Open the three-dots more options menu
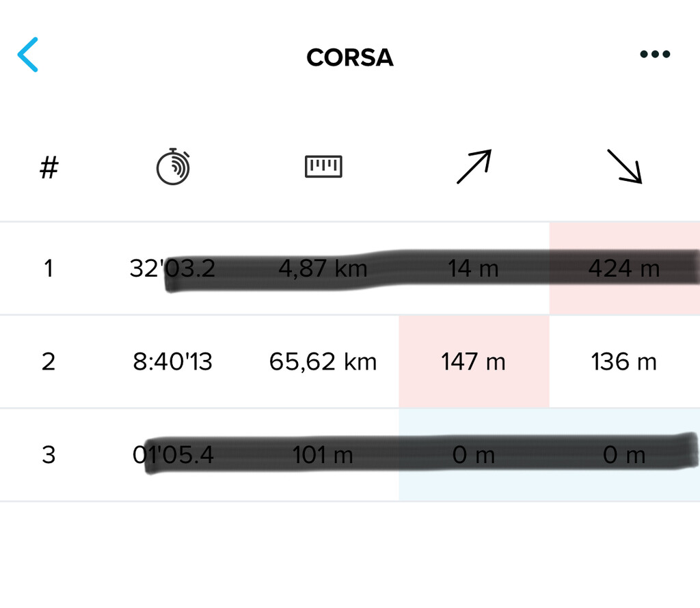The height and width of the screenshot is (608, 700). click(x=655, y=55)
